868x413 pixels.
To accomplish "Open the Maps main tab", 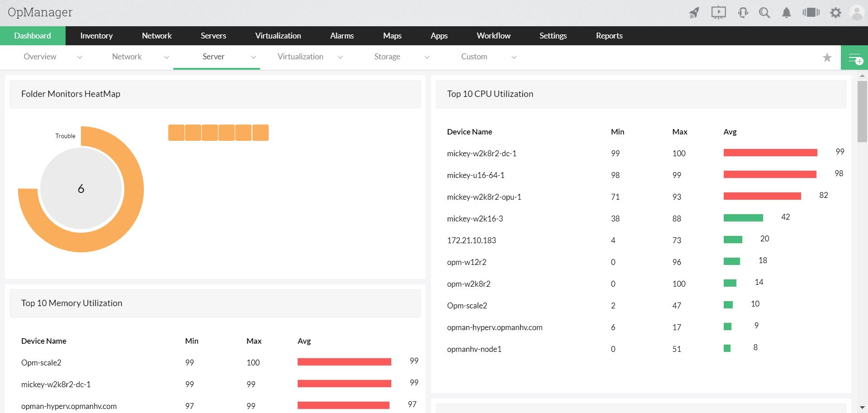I will tap(392, 36).
